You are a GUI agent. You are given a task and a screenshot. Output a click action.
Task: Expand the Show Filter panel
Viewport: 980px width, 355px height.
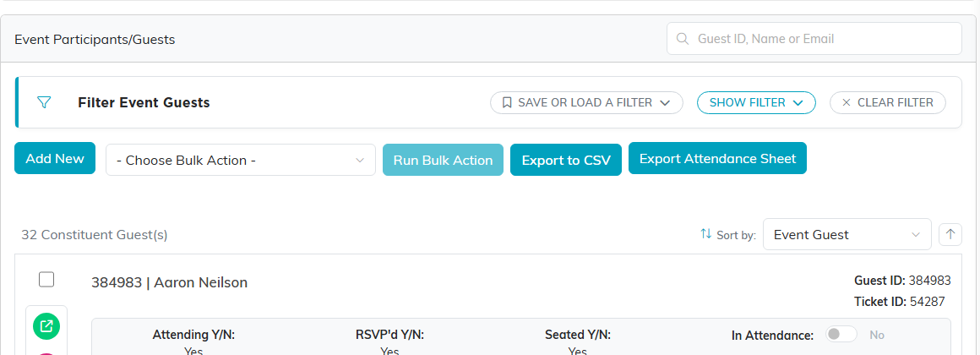[x=756, y=102]
